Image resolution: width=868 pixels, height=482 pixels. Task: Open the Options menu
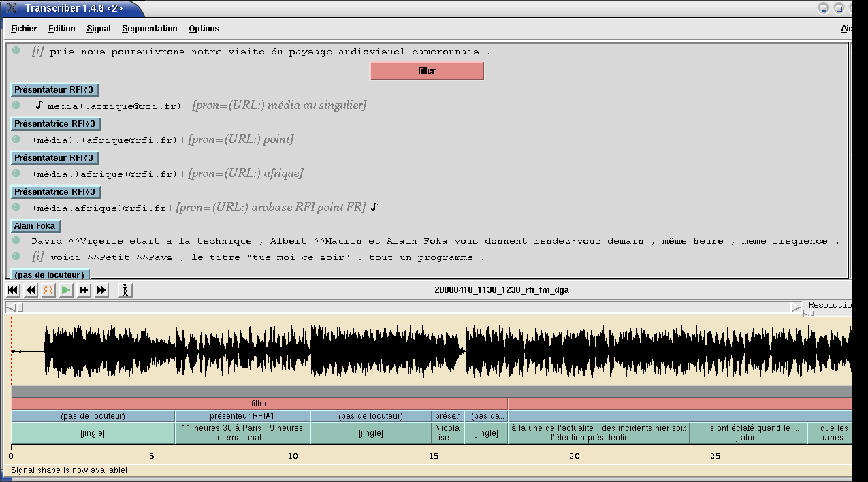[204, 29]
